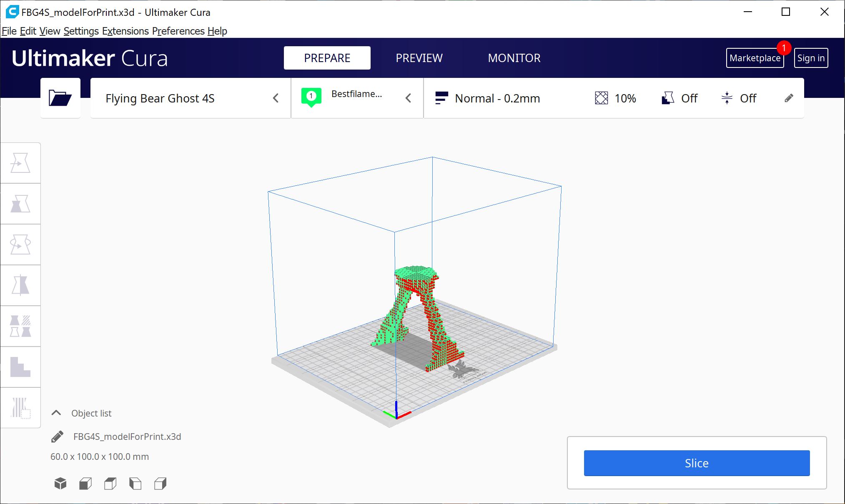Collapse the Object list expander
The height and width of the screenshot is (504, 845).
click(x=57, y=413)
